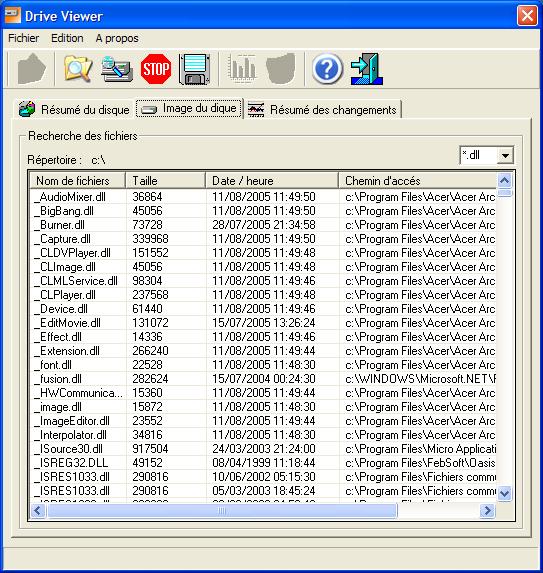Select the Image du dique tab
This screenshot has width=543, height=573.
coord(189,108)
